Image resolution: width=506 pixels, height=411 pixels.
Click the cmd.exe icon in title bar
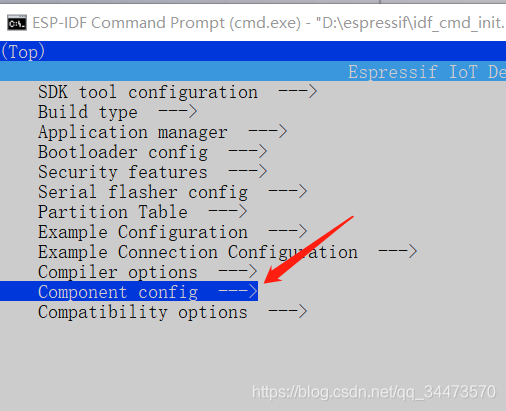(17, 23)
